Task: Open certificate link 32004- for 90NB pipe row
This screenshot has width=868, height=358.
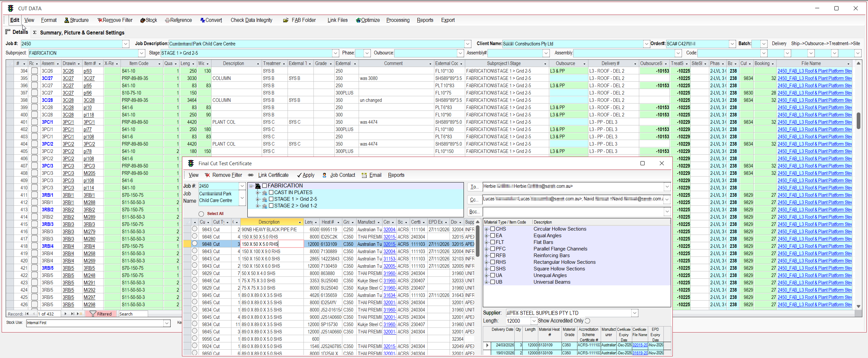Action: point(390,230)
